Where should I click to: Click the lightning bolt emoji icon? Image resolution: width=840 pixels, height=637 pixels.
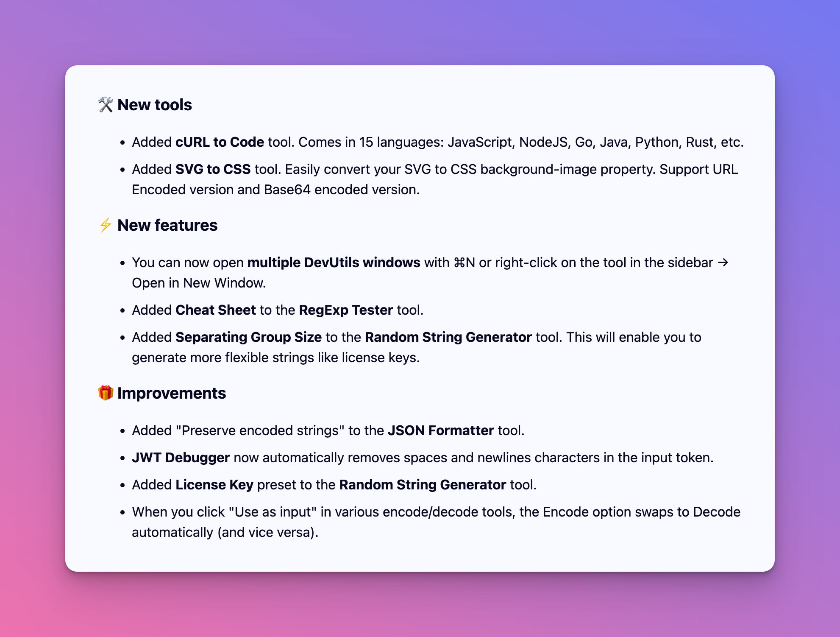106,225
